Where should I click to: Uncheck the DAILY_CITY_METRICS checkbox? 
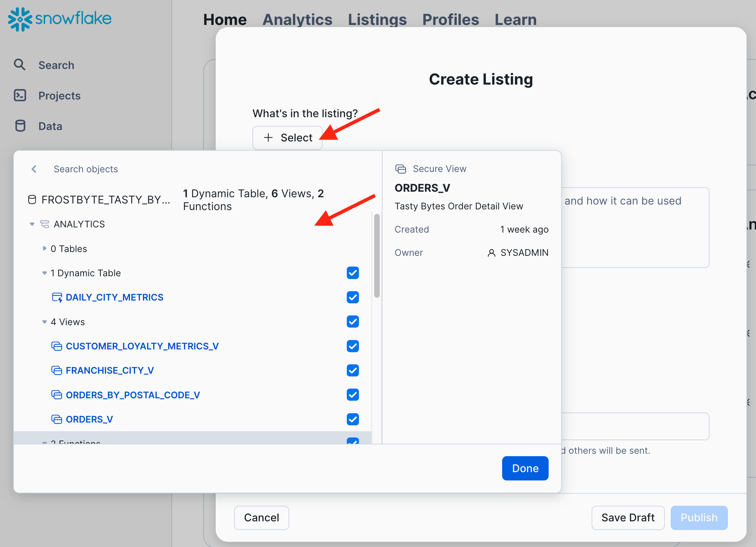point(353,297)
